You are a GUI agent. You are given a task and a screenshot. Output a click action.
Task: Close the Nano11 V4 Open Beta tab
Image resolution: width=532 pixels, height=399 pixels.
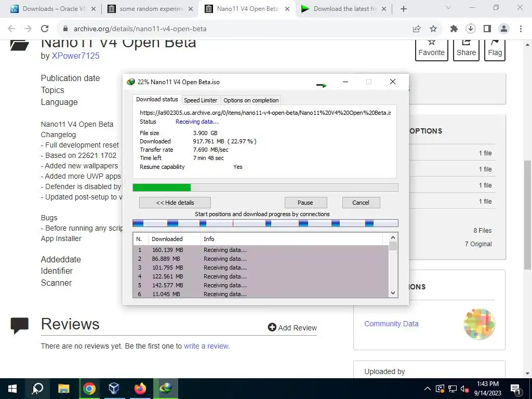[287, 9]
